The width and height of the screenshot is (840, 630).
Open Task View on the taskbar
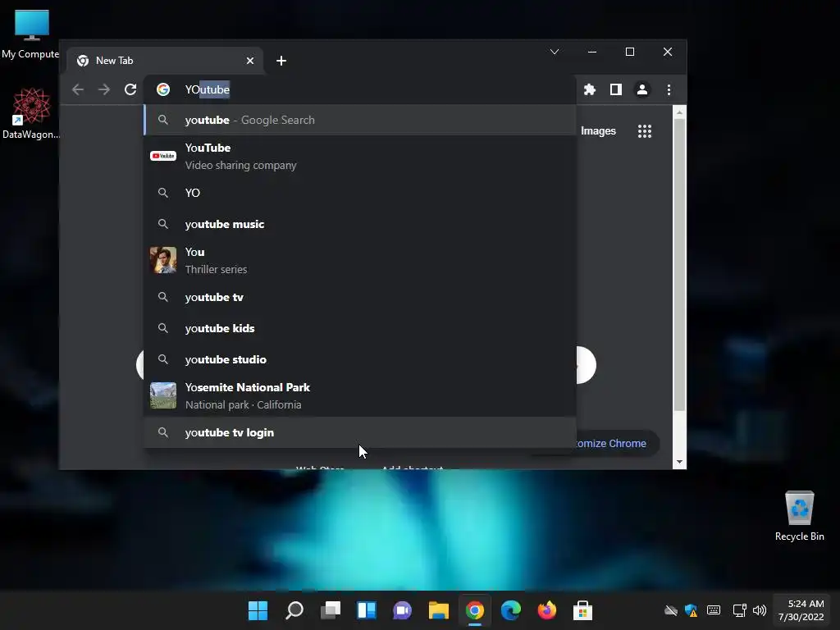coord(331,610)
